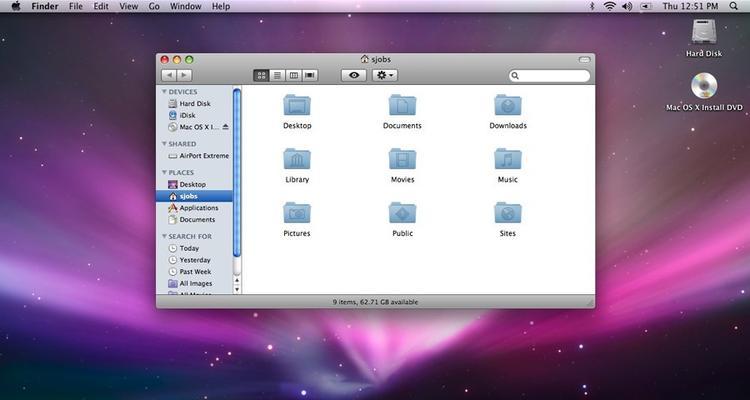Click the volume icon in menu bar

[627, 6]
